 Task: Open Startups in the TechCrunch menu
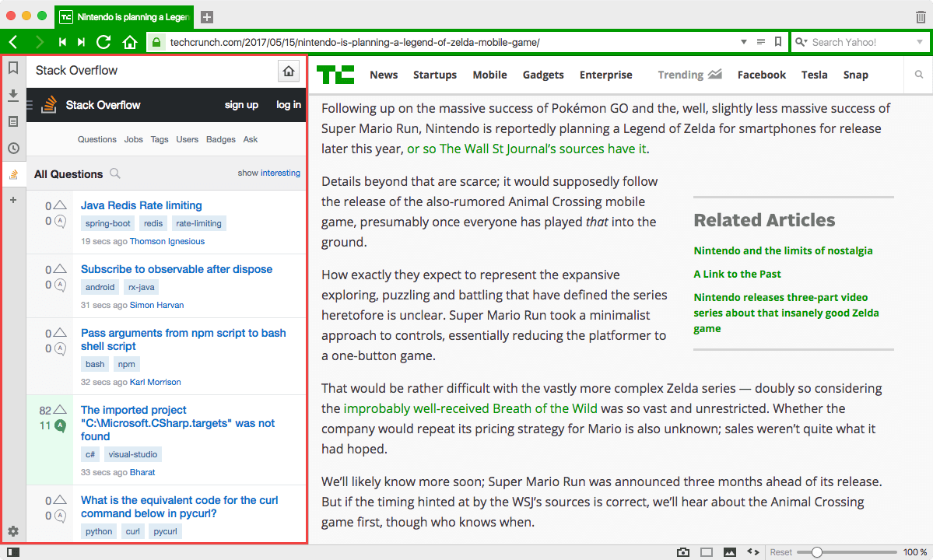click(435, 75)
